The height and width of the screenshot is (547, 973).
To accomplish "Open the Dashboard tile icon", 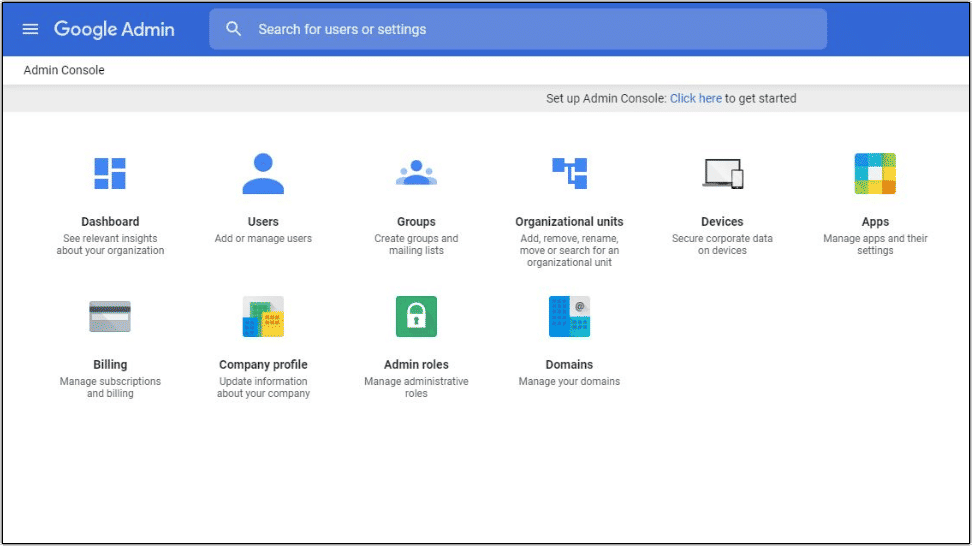I will pos(110,173).
